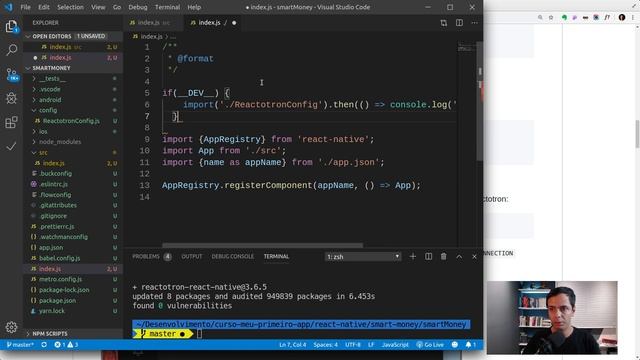Open browser three-dot menu

pos(633,17)
